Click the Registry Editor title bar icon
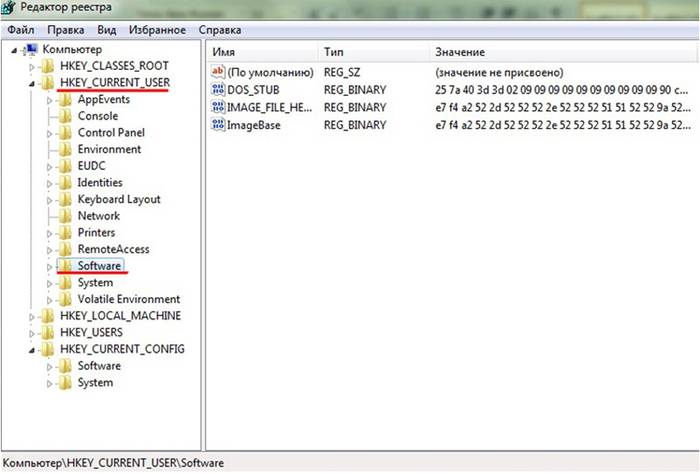Viewport: 700px width, 474px height. pyautogui.click(x=11, y=11)
